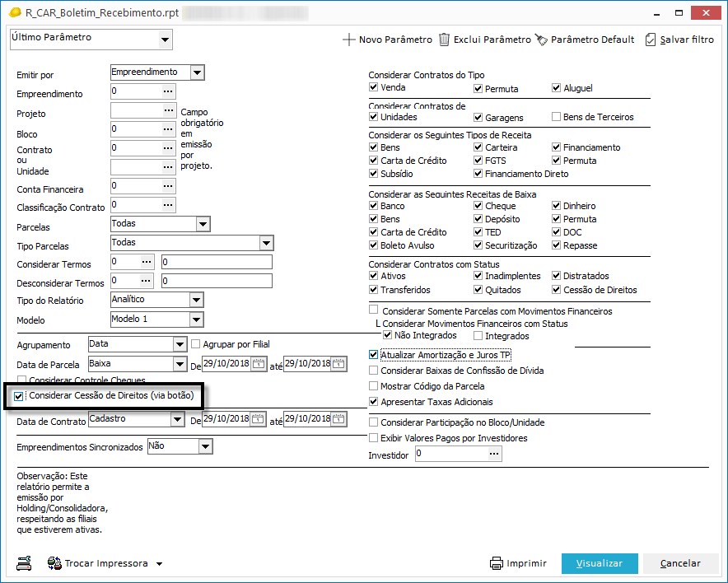Open the Investidor lookup ellipsis button
This screenshot has width=728, height=583.
pyautogui.click(x=494, y=454)
